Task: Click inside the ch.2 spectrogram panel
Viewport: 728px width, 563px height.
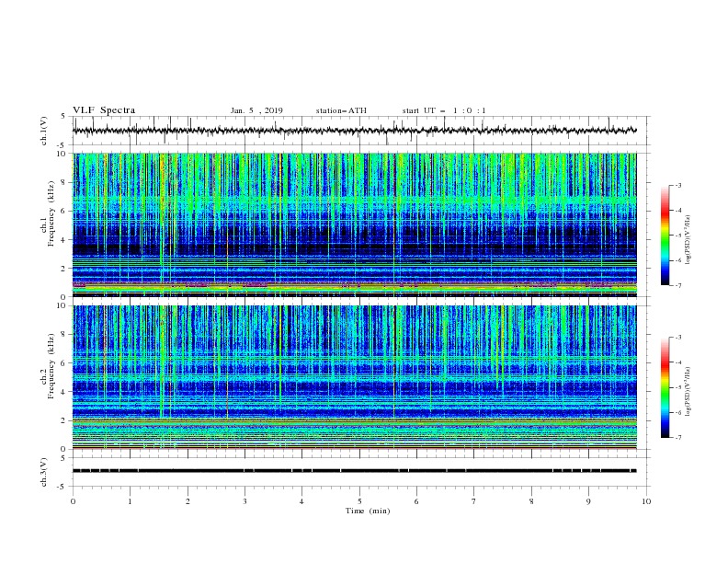Action: 354,377
